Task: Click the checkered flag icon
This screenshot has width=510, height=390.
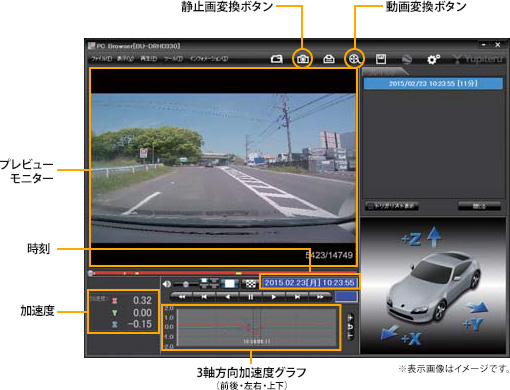Action: (x=251, y=284)
